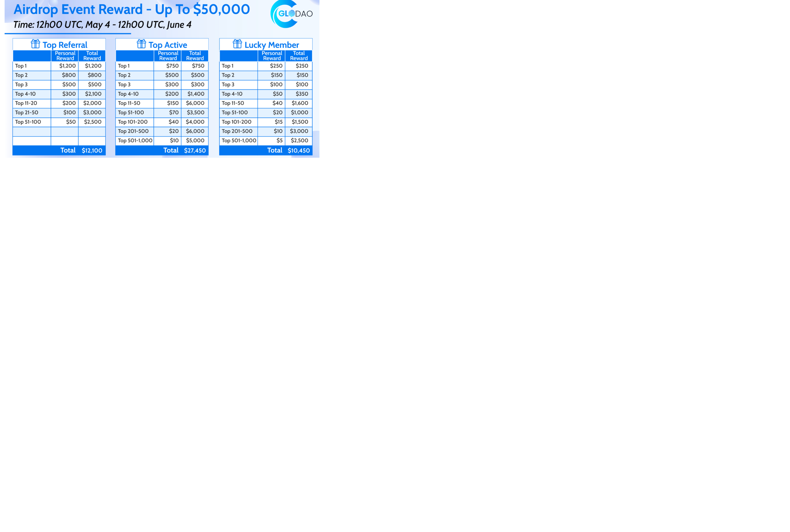Click the $350 total in Lucky Member
This screenshot has width=790, height=532.
coord(302,94)
